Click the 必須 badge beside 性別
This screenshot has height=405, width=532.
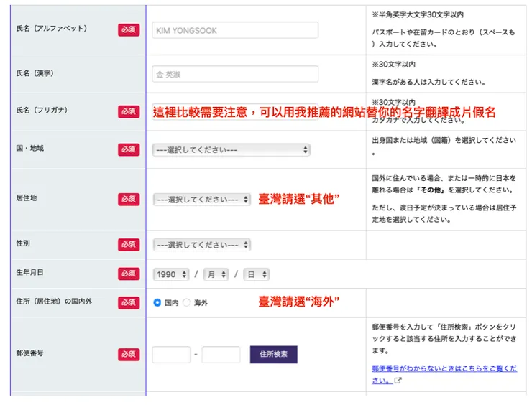(129, 244)
